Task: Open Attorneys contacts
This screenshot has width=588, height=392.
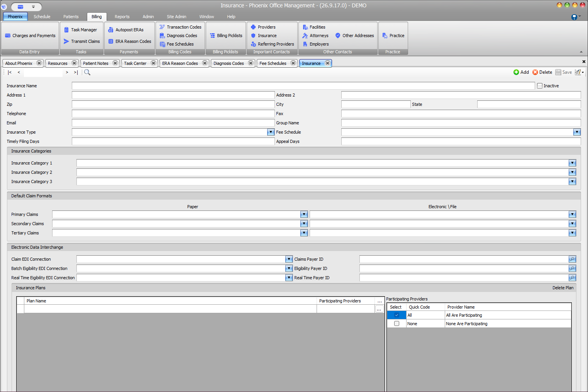Action: tap(315, 36)
